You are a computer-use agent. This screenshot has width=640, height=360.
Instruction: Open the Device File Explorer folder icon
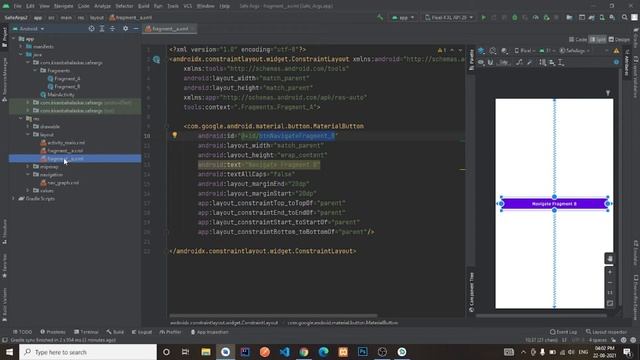pyautogui.click(x=569, y=18)
